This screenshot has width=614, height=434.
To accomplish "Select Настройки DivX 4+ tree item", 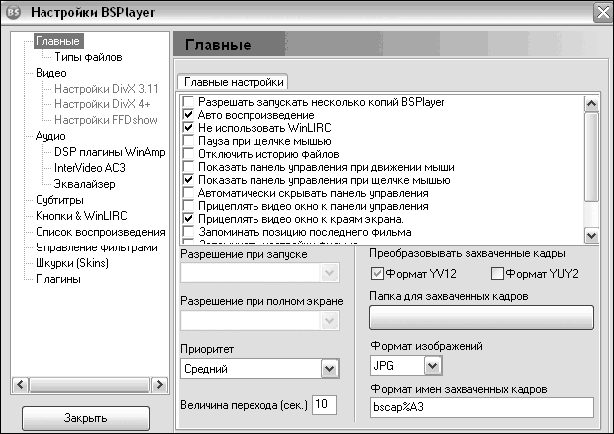I will 102,104.
